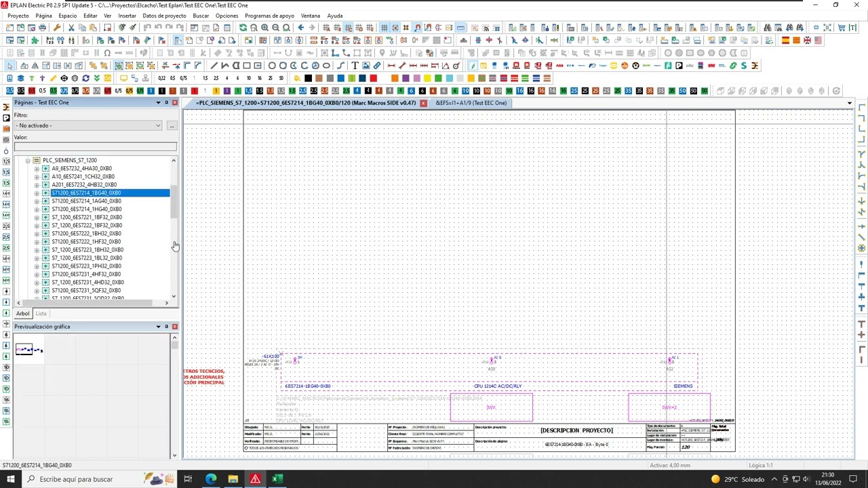Select the Insert Hyperlink chain icon
The width and height of the screenshot is (868, 488).
[x=376, y=66]
